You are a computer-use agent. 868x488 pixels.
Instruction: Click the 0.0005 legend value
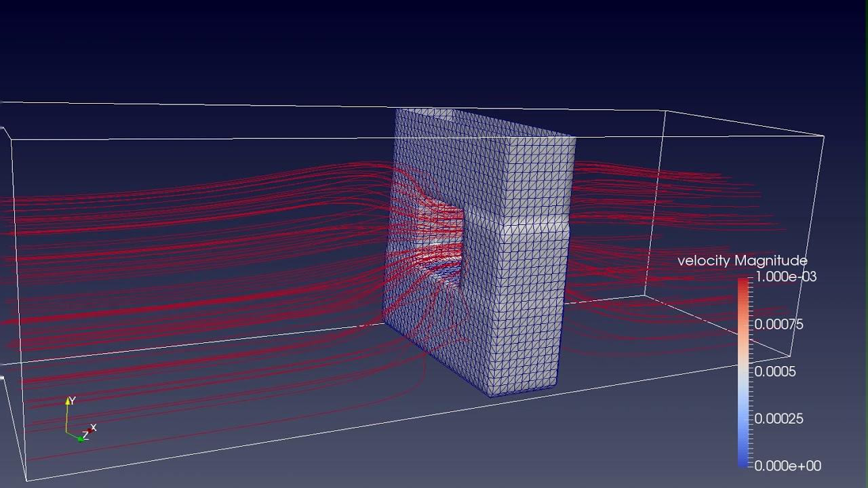coord(775,371)
